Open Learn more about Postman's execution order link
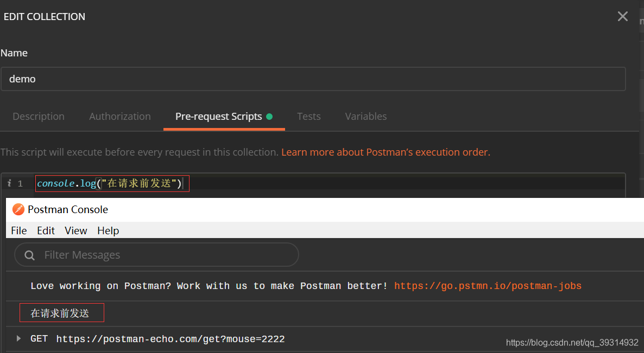This screenshot has height=353, width=644. 386,152
